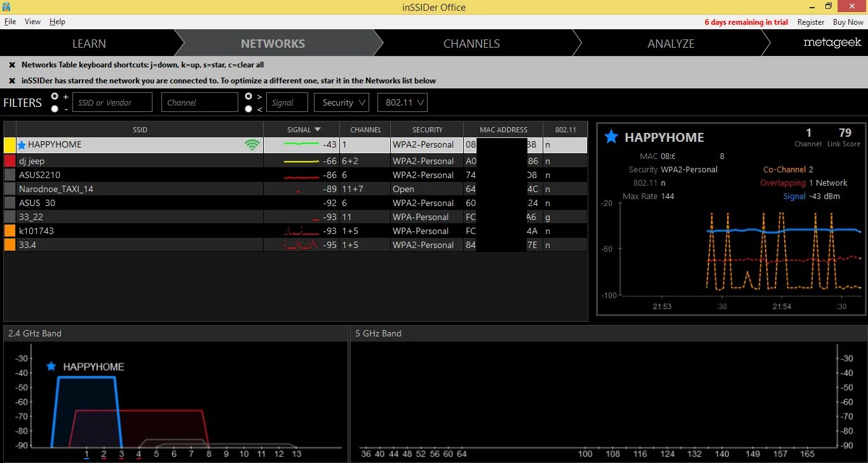This screenshot has height=463, width=868.
Task: Switch to the LEARN tab
Action: 89,43
